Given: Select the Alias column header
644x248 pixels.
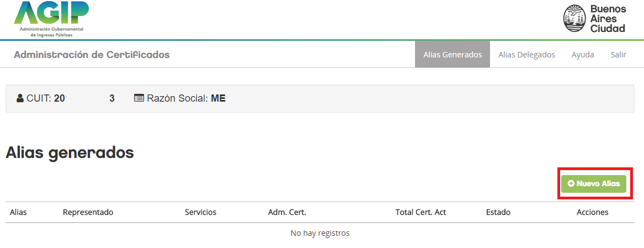Looking at the screenshot, I should [x=18, y=212].
